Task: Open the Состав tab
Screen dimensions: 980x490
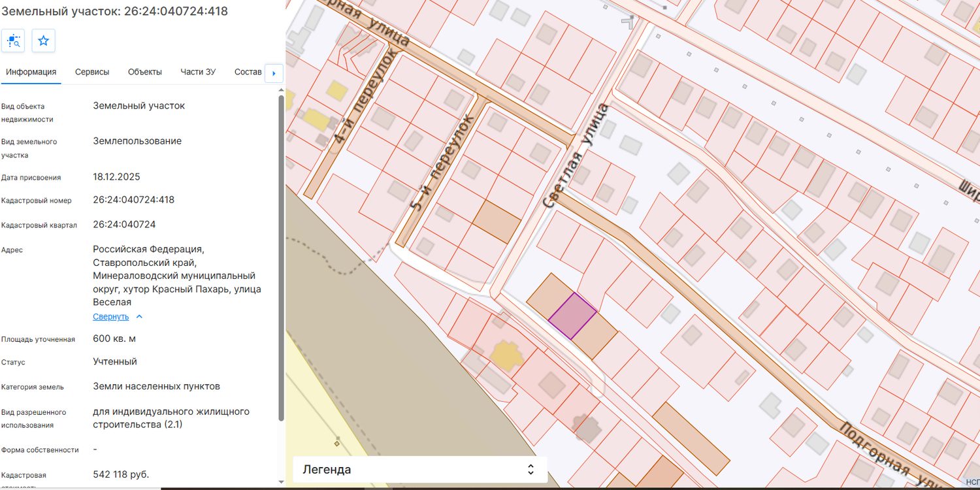Action: pos(248,72)
